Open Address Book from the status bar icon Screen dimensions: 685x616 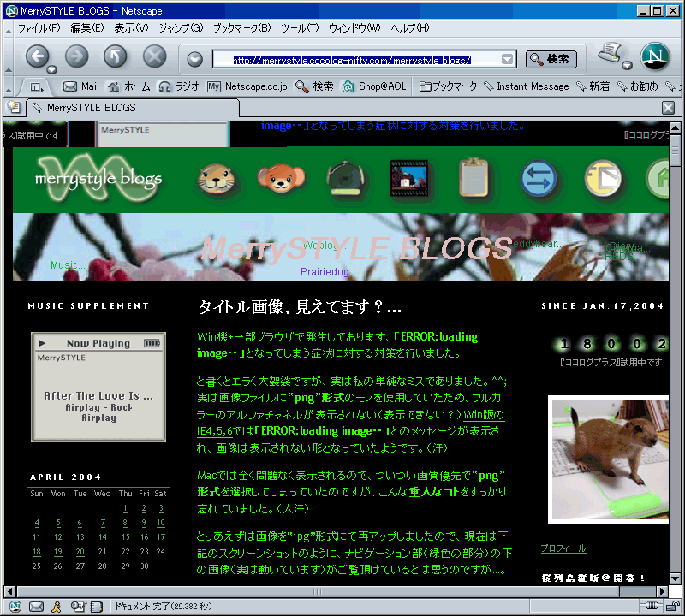[x=96, y=606]
